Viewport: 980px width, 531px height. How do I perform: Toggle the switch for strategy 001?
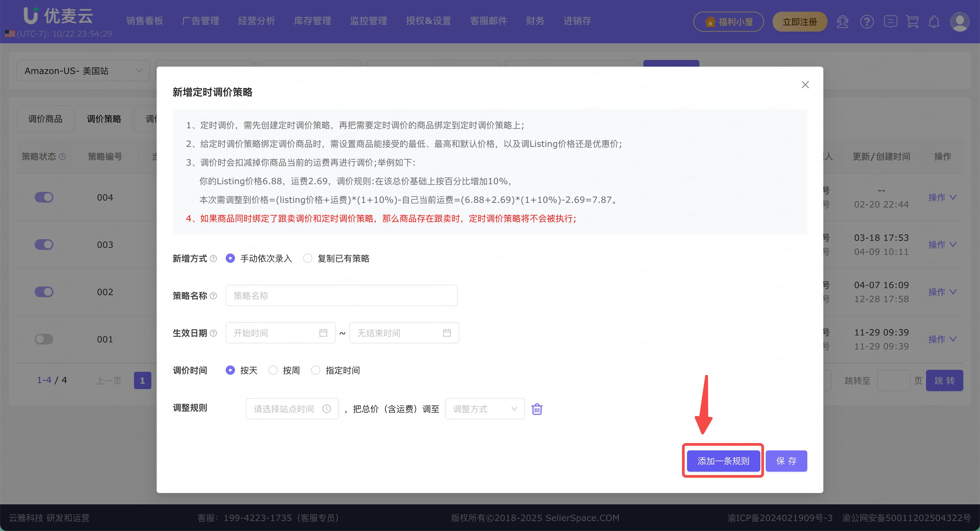tap(44, 339)
